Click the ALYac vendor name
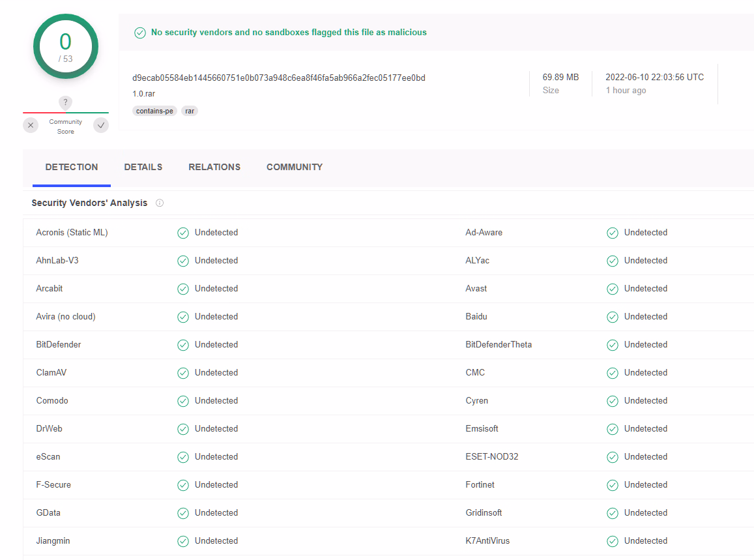 [478, 260]
